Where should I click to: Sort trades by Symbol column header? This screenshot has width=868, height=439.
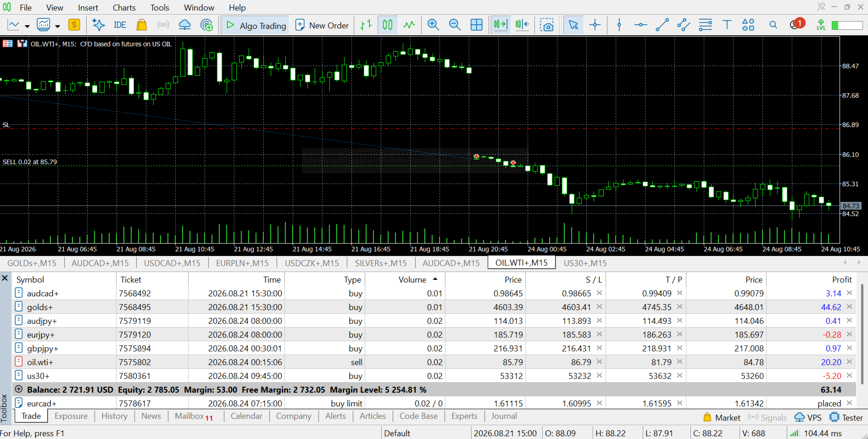point(30,279)
